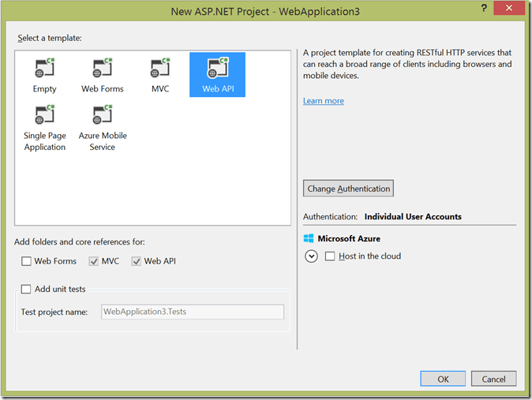Image resolution: width=532 pixels, height=400 pixels.
Task: Choose the Web Forms template icon
Action: point(102,68)
